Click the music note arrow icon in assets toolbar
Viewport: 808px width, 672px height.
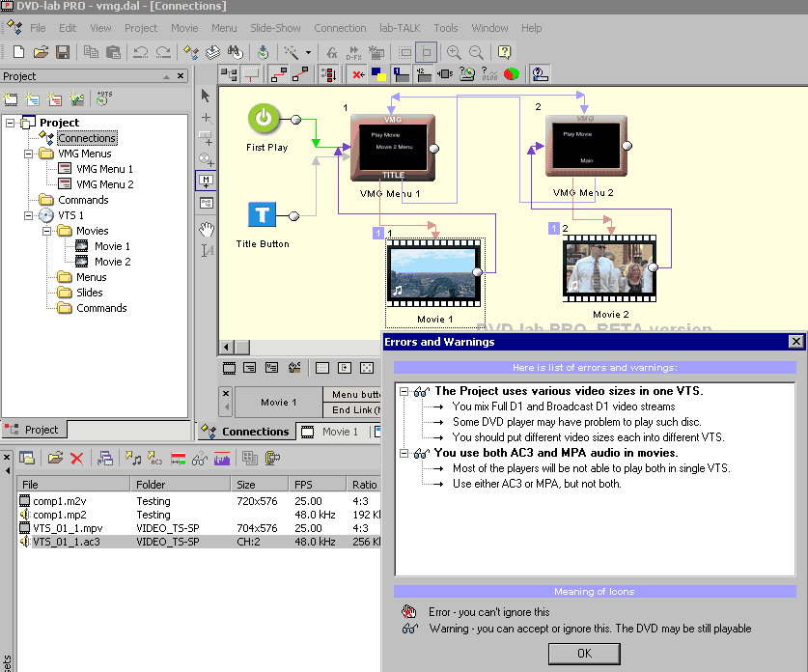click(133, 458)
